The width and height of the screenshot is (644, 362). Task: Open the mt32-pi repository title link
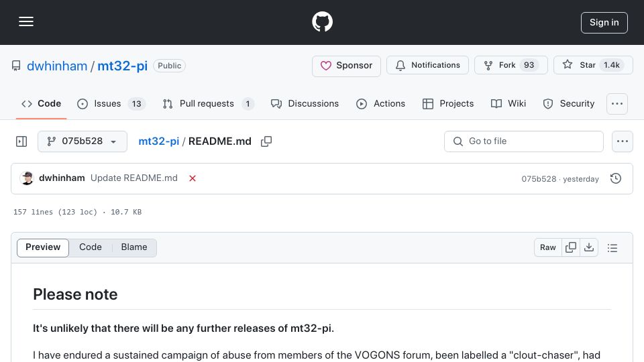click(x=122, y=66)
